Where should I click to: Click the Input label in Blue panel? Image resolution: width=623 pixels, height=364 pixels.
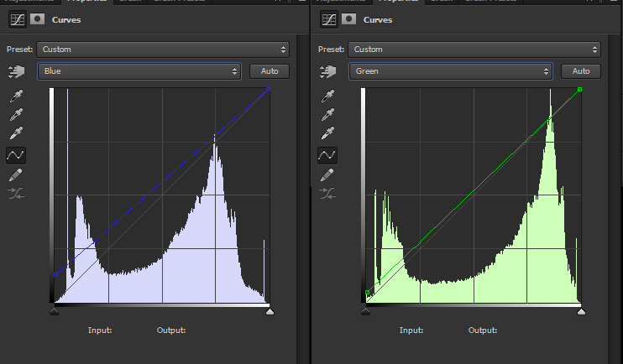coord(100,330)
